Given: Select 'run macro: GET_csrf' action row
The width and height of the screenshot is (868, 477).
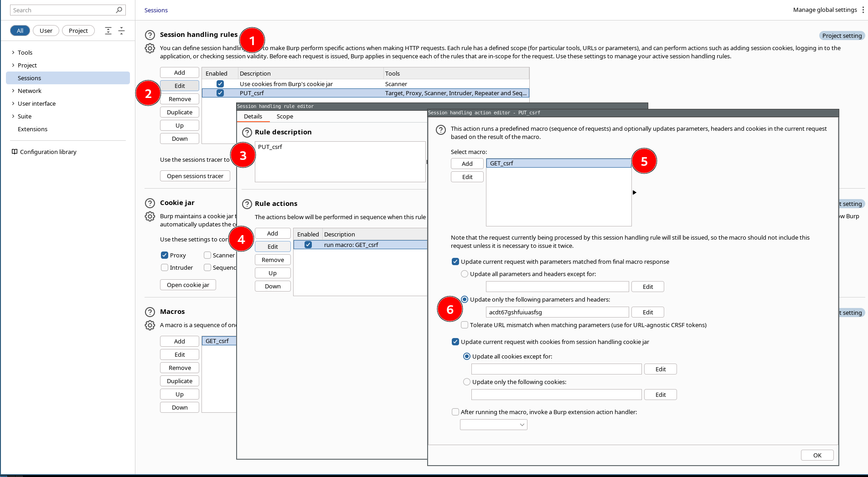Looking at the screenshot, I should (361, 245).
